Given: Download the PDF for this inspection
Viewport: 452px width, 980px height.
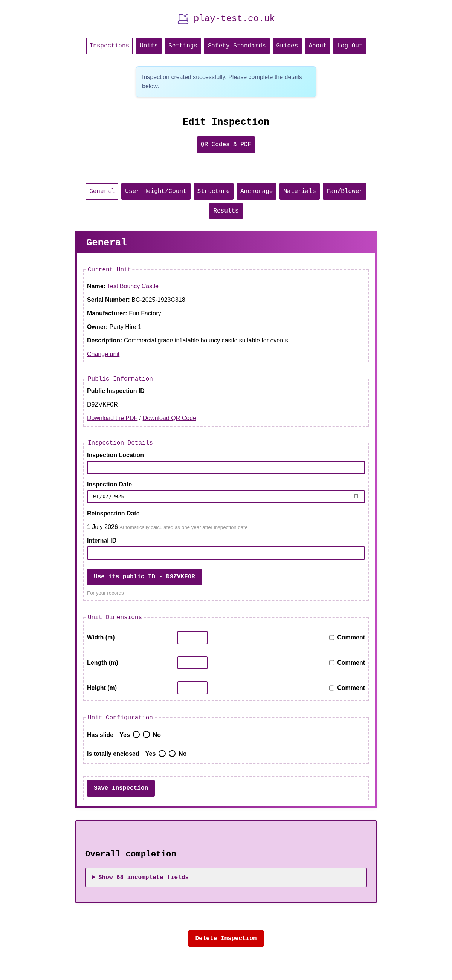Looking at the screenshot, I should [x=112, y=418].
